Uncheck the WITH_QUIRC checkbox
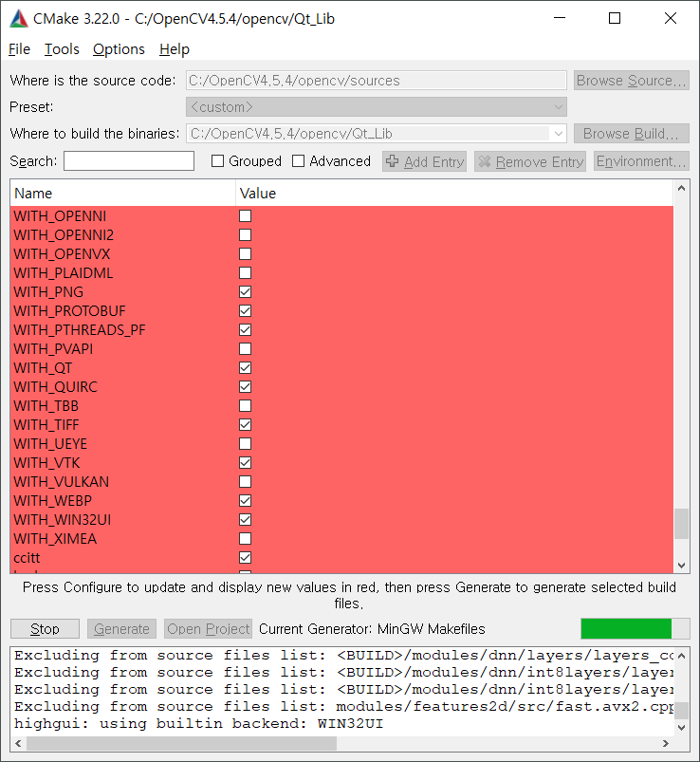 pyautogui.click(x=246, y=386)
